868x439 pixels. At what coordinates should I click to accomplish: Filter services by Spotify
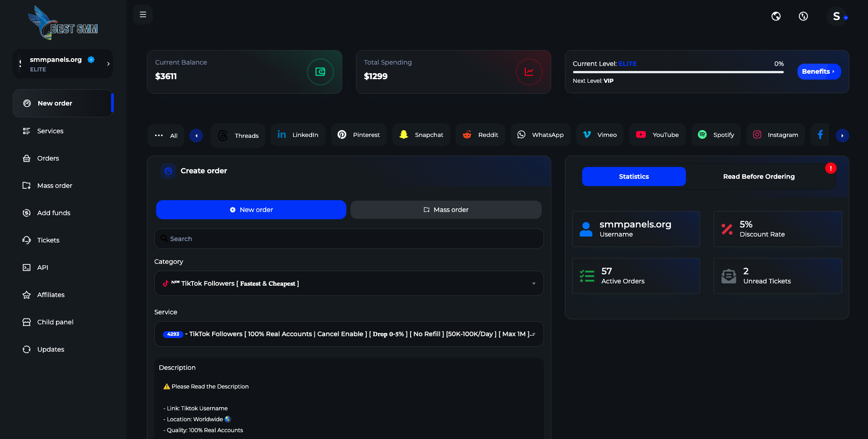[x=716, y=135]
